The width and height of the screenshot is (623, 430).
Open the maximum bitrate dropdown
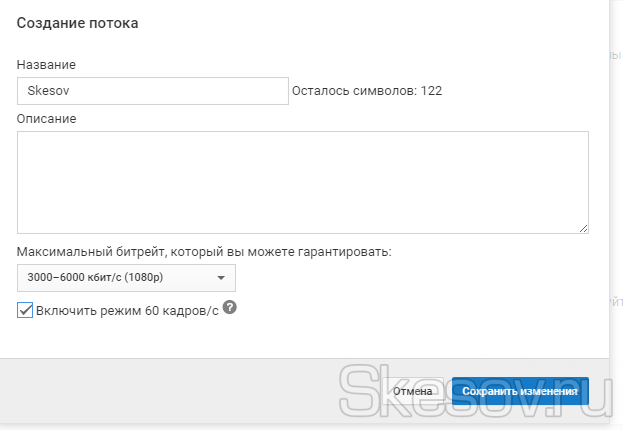(x=126, y=278)
